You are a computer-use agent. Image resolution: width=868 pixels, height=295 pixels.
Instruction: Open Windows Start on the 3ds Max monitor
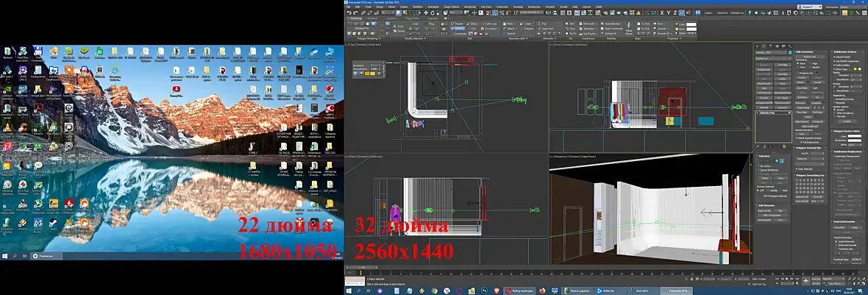[349, 290]
